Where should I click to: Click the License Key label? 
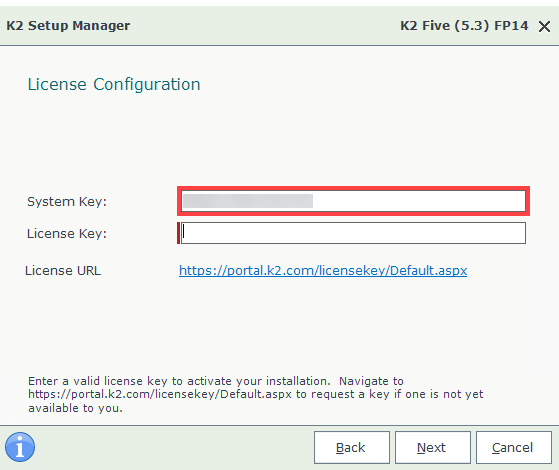[x=67, y=234]
